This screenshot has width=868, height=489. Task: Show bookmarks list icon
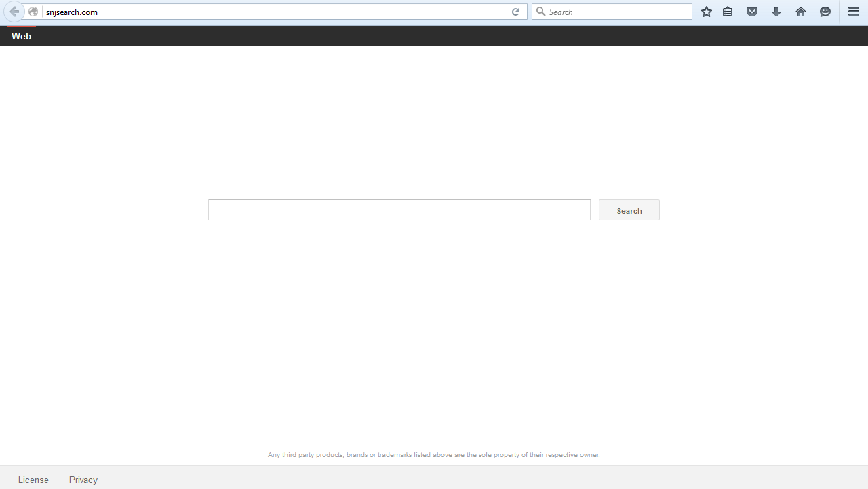pos(728,12)
